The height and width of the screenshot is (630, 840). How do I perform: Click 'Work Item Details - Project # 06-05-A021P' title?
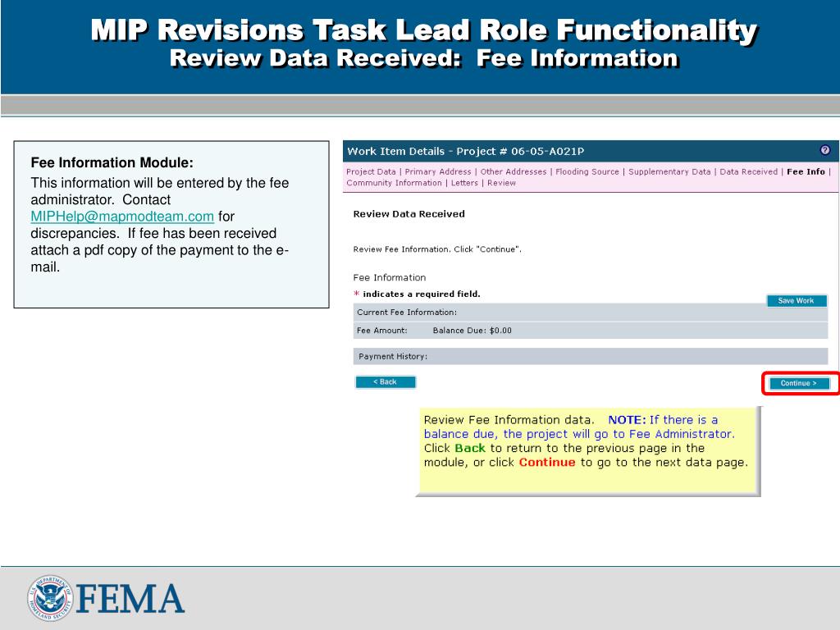(466, 151)
